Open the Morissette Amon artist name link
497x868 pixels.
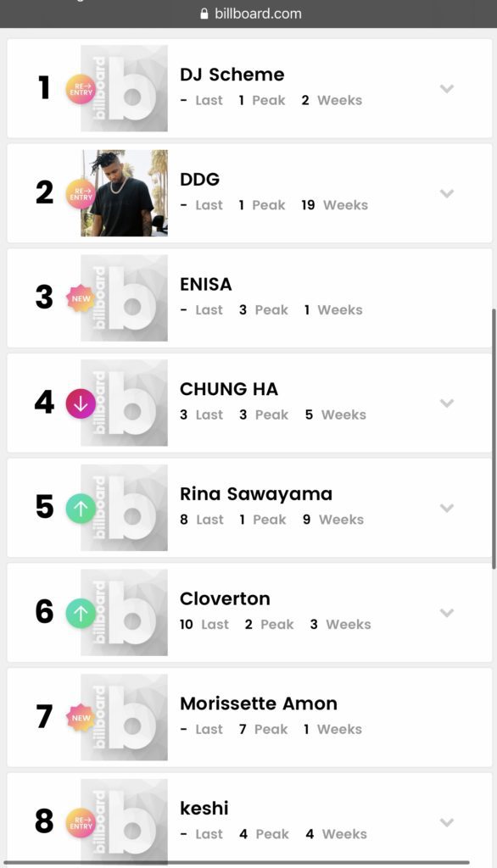(259, 704)
